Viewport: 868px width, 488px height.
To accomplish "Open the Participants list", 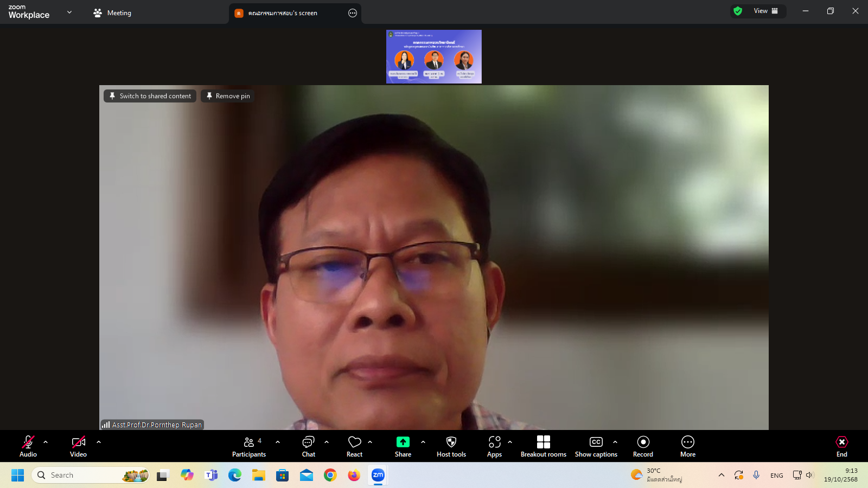I will (249, 446).
